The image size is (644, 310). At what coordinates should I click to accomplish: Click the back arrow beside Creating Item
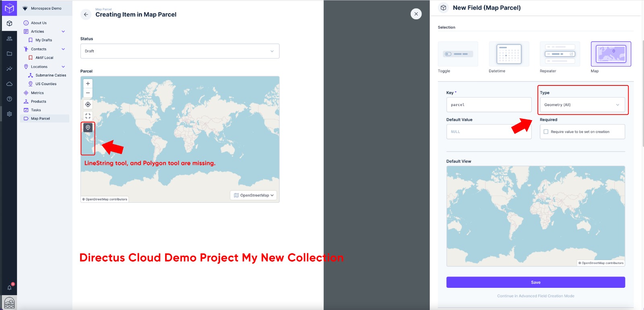(x=86, y=15)
